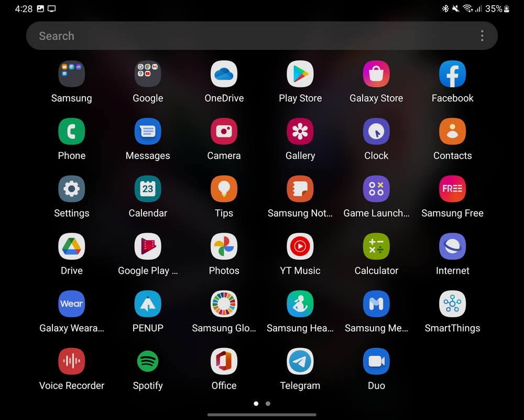Launch OneDrive

[x=224, y=74]
